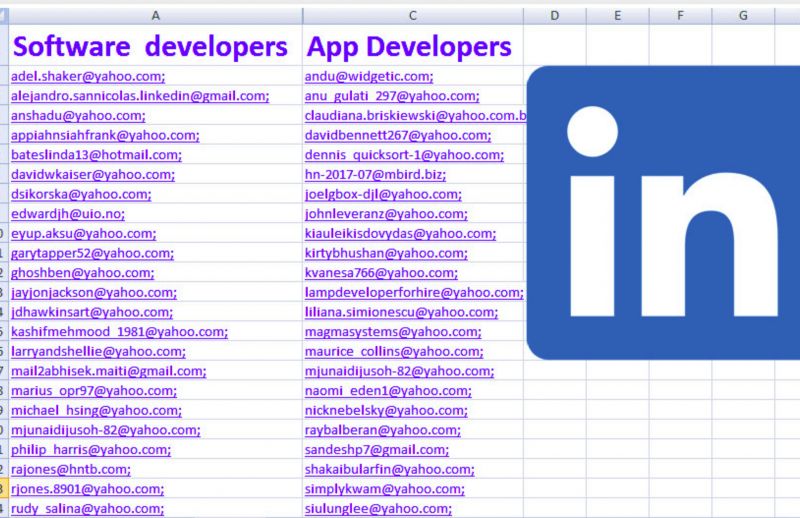Click the "App Developers" heading cell
The image size is (800, 518).
click(410, 47)
